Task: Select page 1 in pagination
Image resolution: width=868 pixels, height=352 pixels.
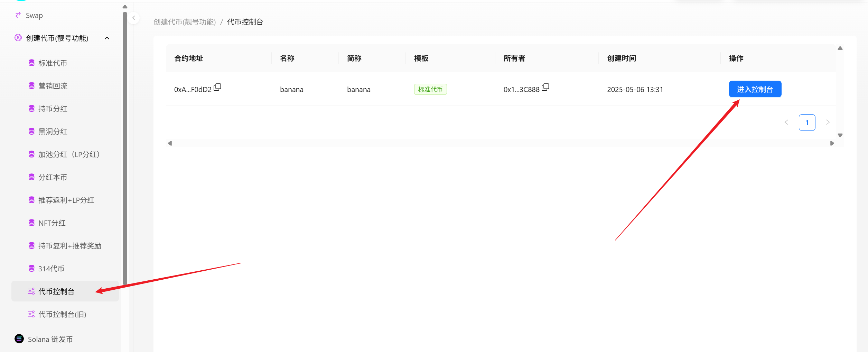Action: coord(807,123)
